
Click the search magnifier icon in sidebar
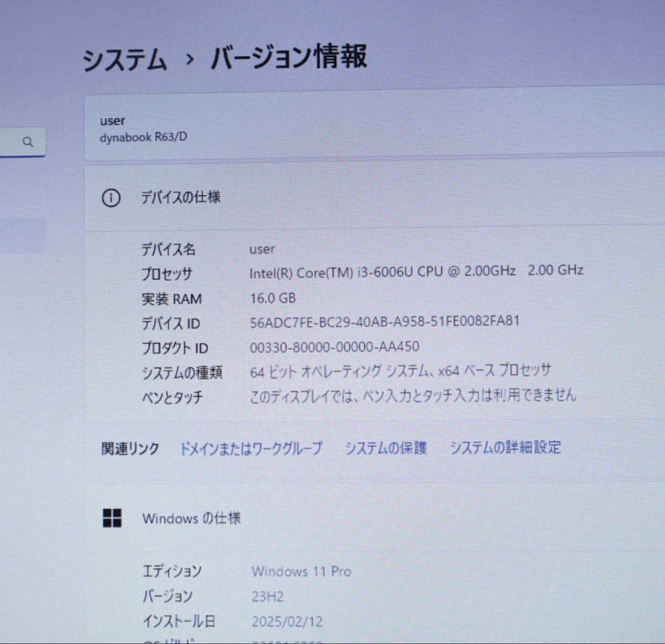tap(28, 142)
